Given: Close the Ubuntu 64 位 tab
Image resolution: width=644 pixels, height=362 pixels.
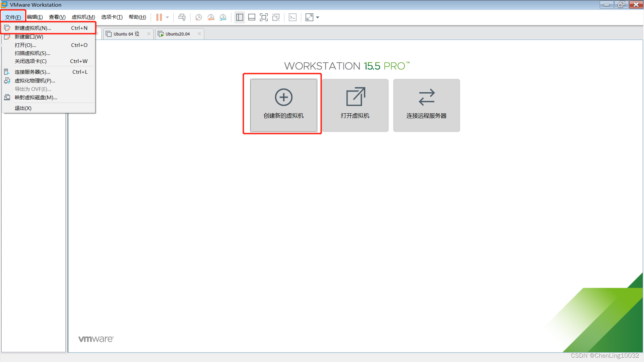Looking at the screenshot, I should pyautogui.click(x=149, y=34).
